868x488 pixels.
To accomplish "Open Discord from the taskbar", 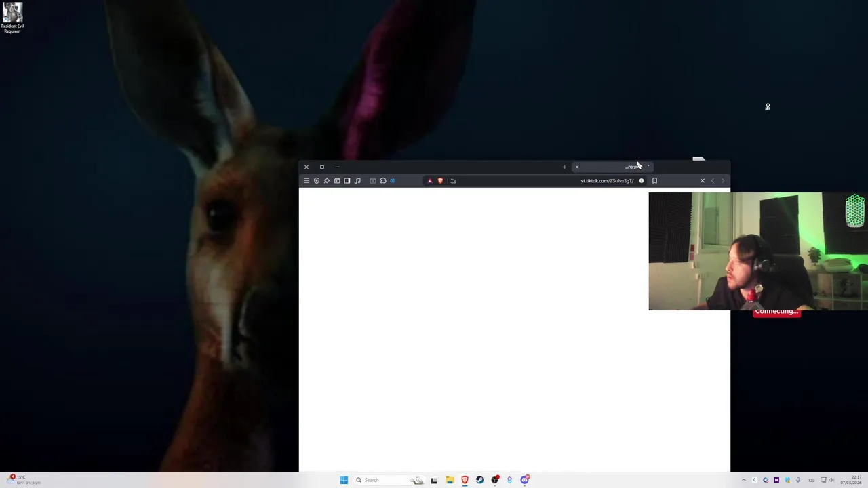I will pos(524,480).
